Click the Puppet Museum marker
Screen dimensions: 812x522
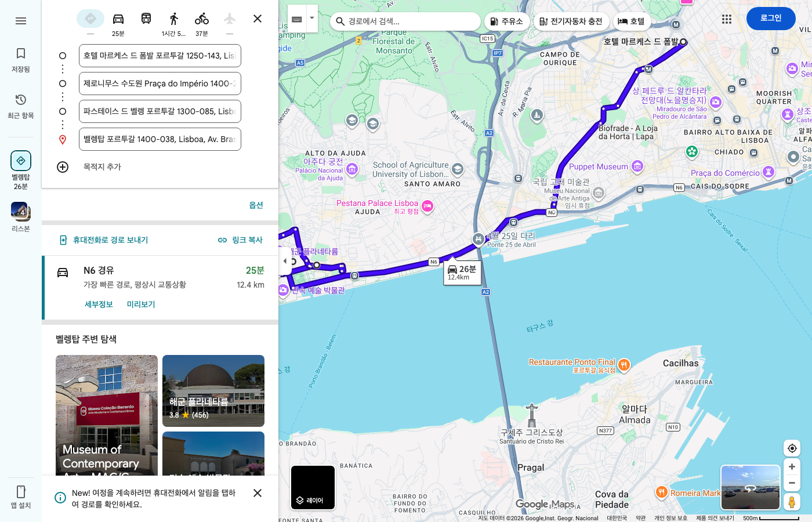point(637,166)
